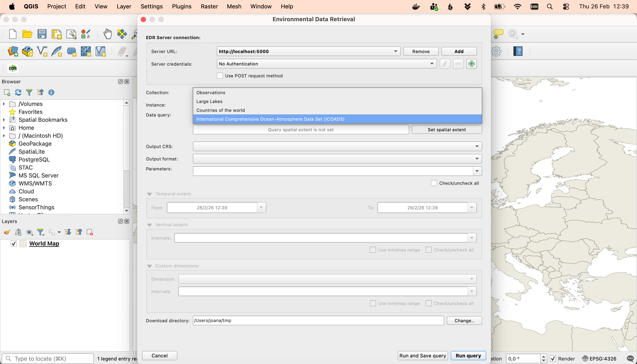
Task: Open the Server URL dropdown
Action: click(x=395, y=51)
